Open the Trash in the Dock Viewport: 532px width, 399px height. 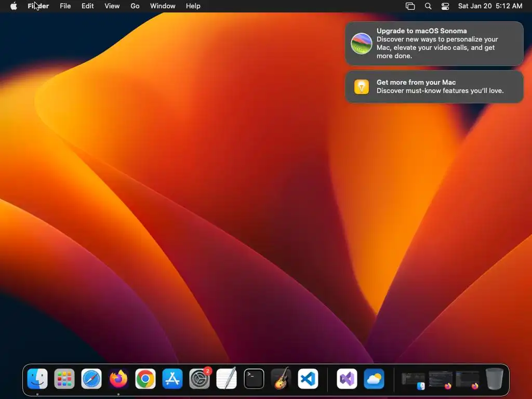[x=495, y=379]
